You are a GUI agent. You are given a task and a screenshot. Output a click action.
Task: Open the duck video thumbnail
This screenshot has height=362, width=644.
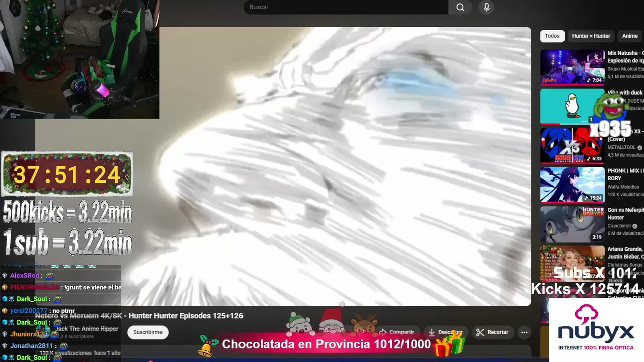(572, 106)
